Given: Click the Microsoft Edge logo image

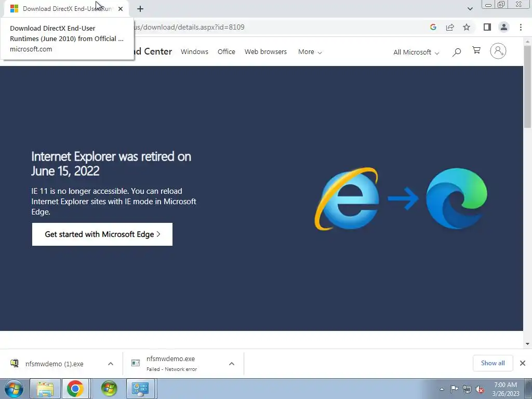Looking at the screenshot, I should 457,198.
